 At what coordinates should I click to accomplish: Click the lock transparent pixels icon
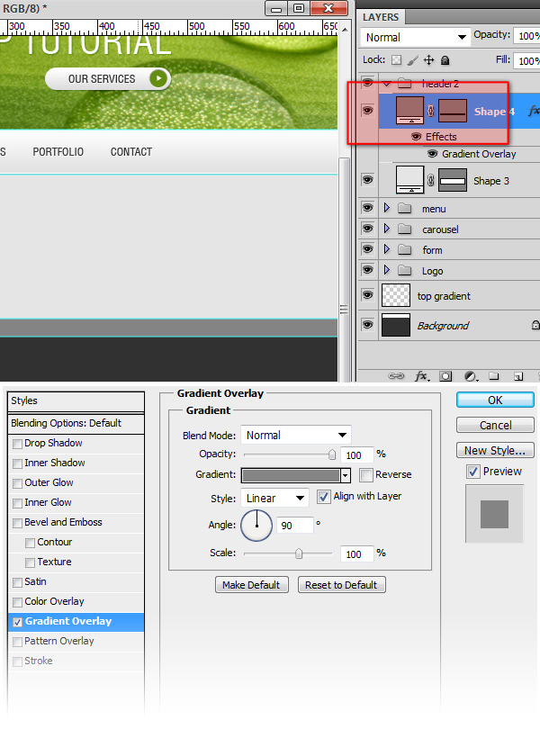(396, 60)
